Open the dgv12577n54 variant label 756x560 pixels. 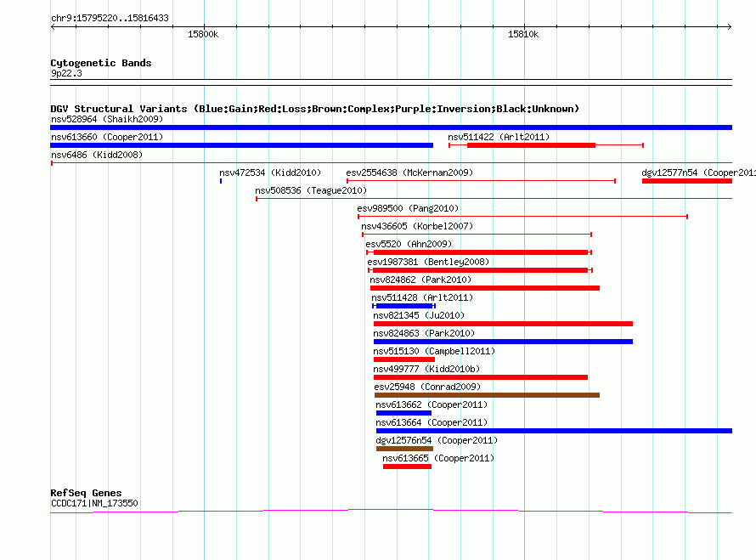click(698, 173)
